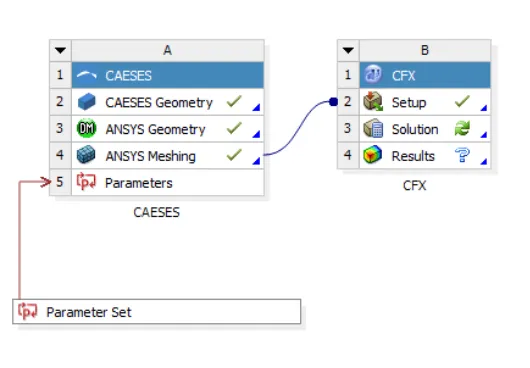Screen dimensions: 530x368
Task: Select the Solution cell label
Action: coord(415,129)
